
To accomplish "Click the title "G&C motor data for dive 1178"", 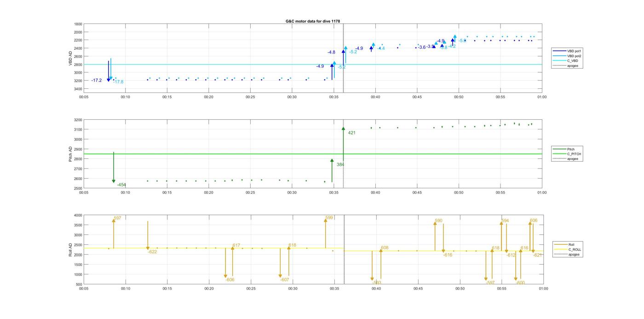I will (x=313, y=21).
